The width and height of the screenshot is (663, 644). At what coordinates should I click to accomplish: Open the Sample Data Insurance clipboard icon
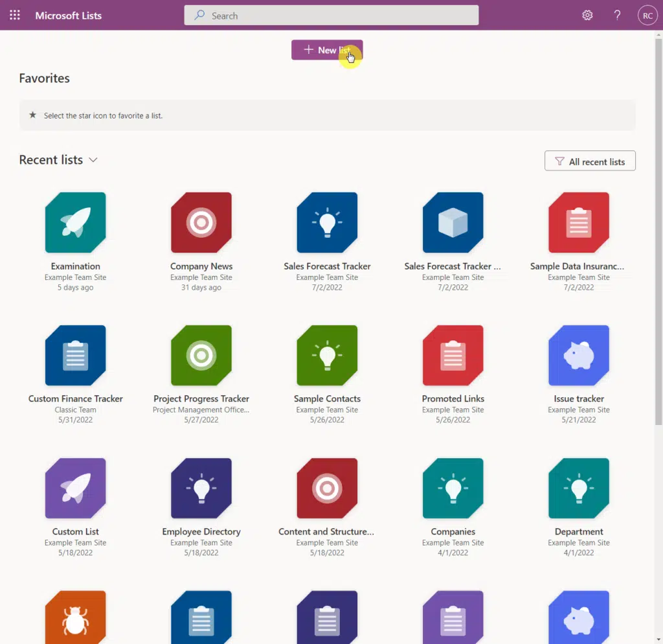(x=579, y=223)
